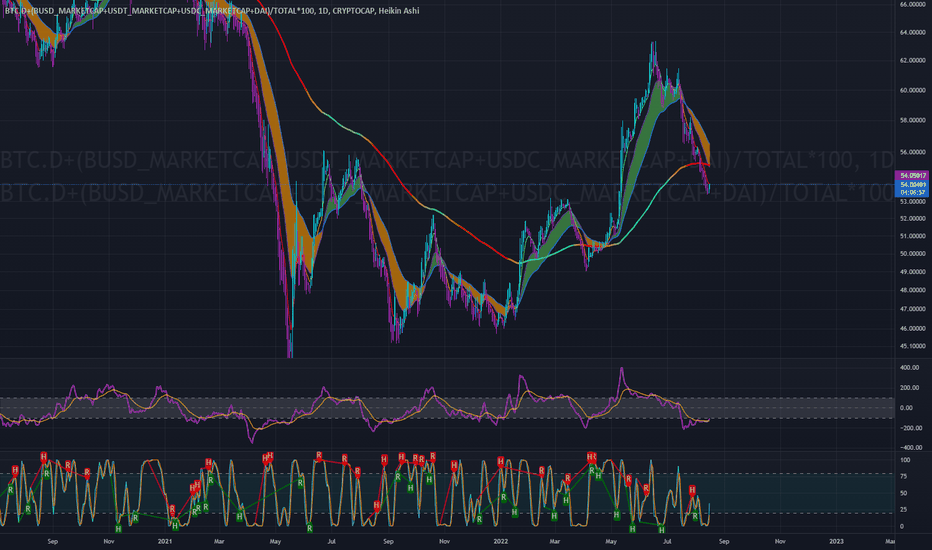This screenshot has height=550, width=932.
Task: Click the 62.00000 price axis label
Action: tap(913, 61)
